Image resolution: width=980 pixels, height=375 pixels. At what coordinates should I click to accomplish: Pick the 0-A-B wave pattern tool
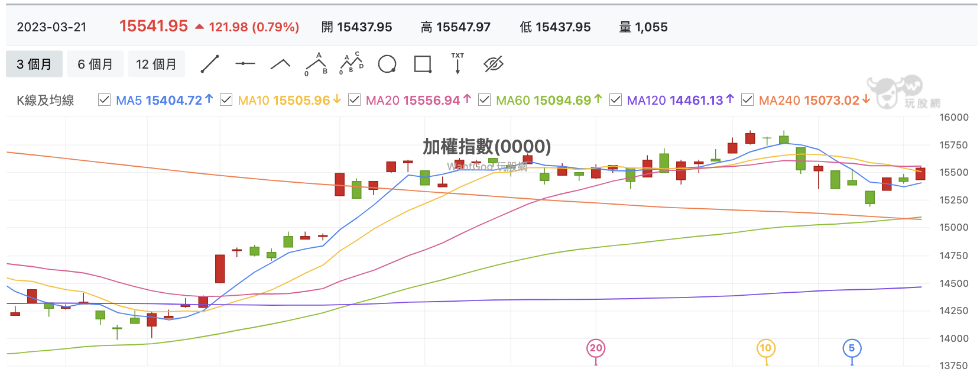point(316,64)
